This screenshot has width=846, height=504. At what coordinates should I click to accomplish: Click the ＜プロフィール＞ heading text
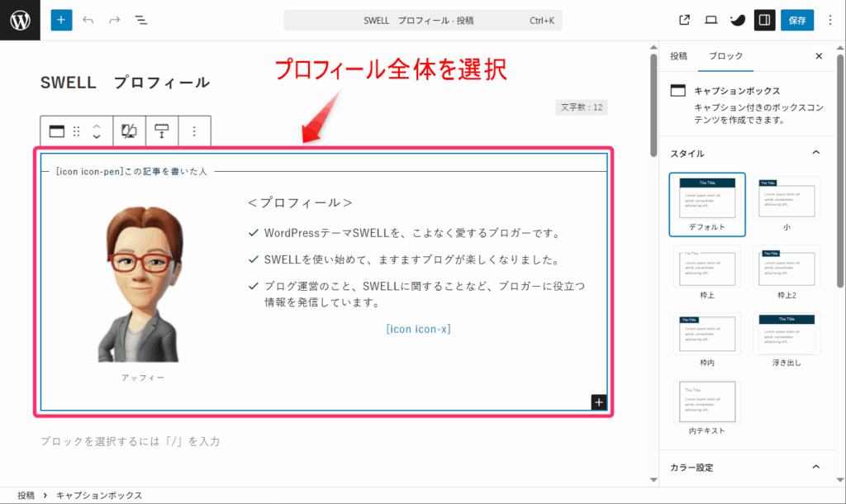point(300,203)
